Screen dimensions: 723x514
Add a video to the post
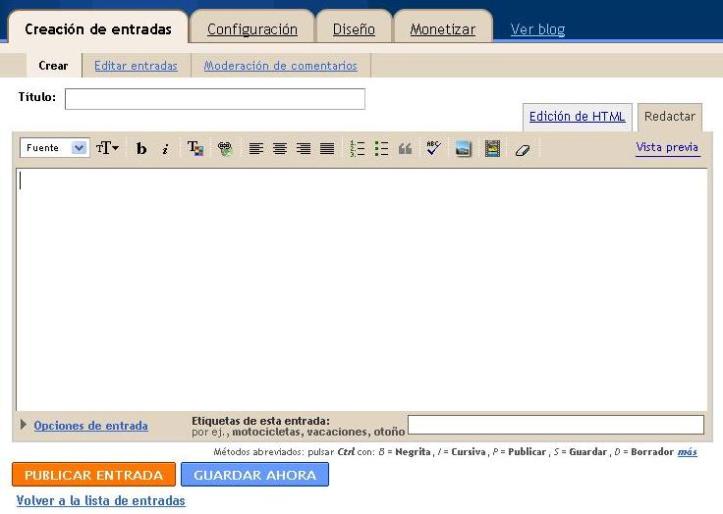tap(492, 148)
